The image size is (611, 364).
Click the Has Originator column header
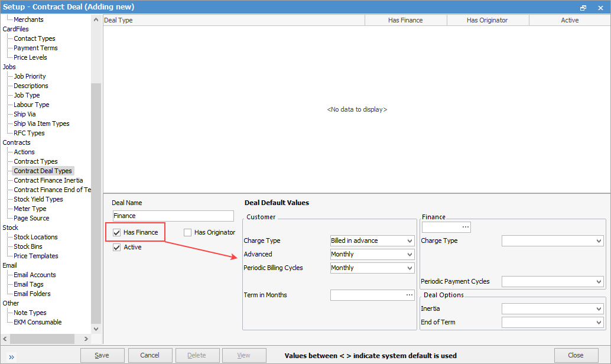pyautogui.click(x=487, y=20)
